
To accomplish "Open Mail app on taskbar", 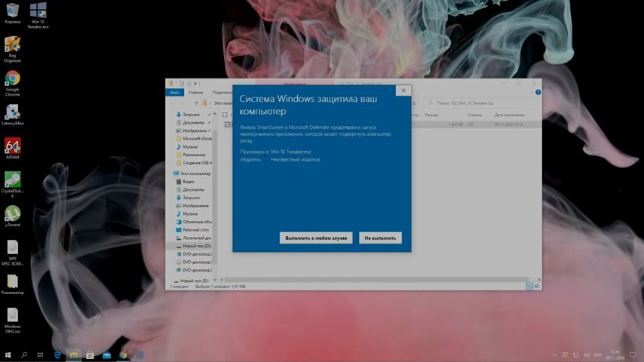I will coord(106,354).
